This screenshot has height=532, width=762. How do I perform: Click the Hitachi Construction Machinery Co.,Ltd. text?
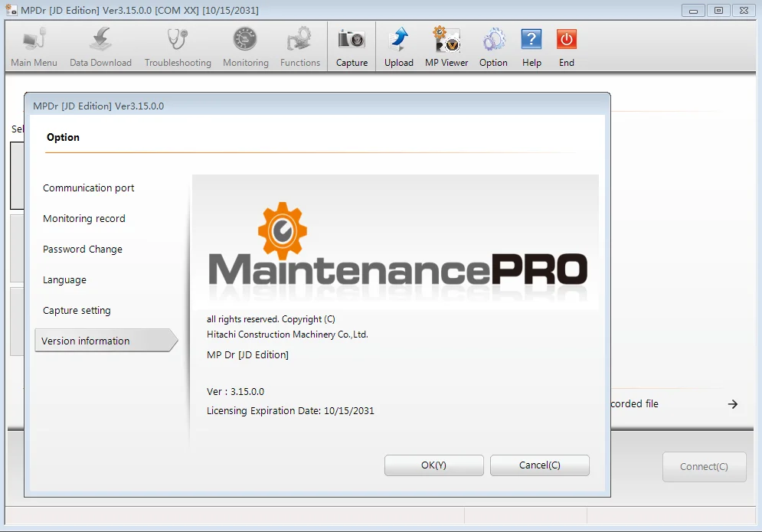(287, 335)
